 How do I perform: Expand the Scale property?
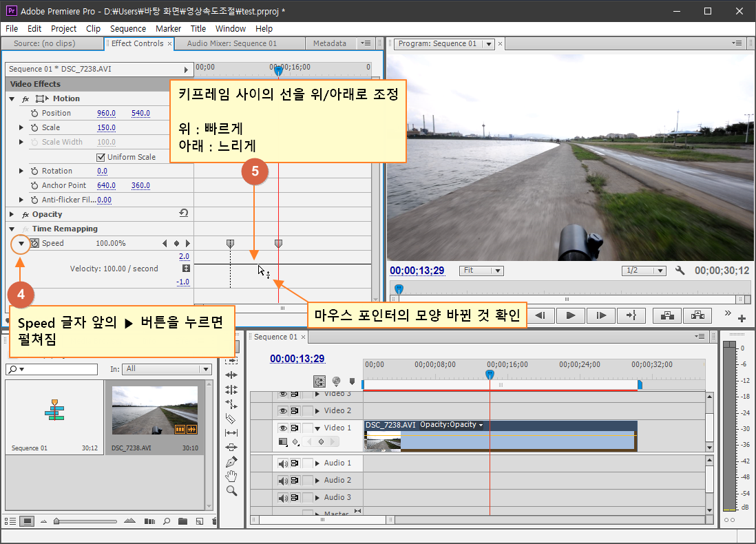(x=21, y=128)
